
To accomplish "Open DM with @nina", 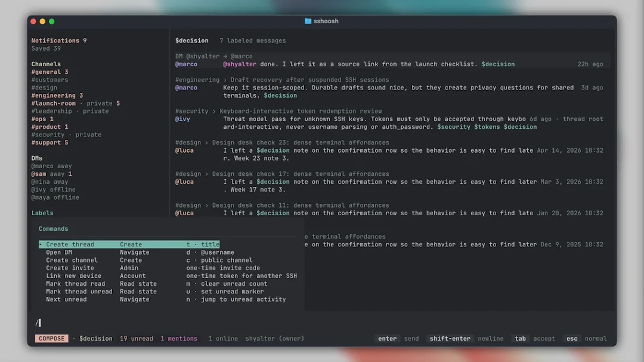I will point(50,182).
